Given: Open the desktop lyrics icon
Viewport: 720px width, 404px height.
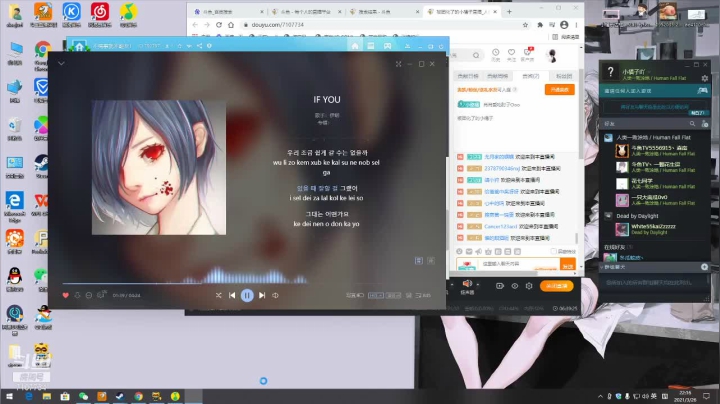Looking at the screenshot, I should click(x=409, y=295).
